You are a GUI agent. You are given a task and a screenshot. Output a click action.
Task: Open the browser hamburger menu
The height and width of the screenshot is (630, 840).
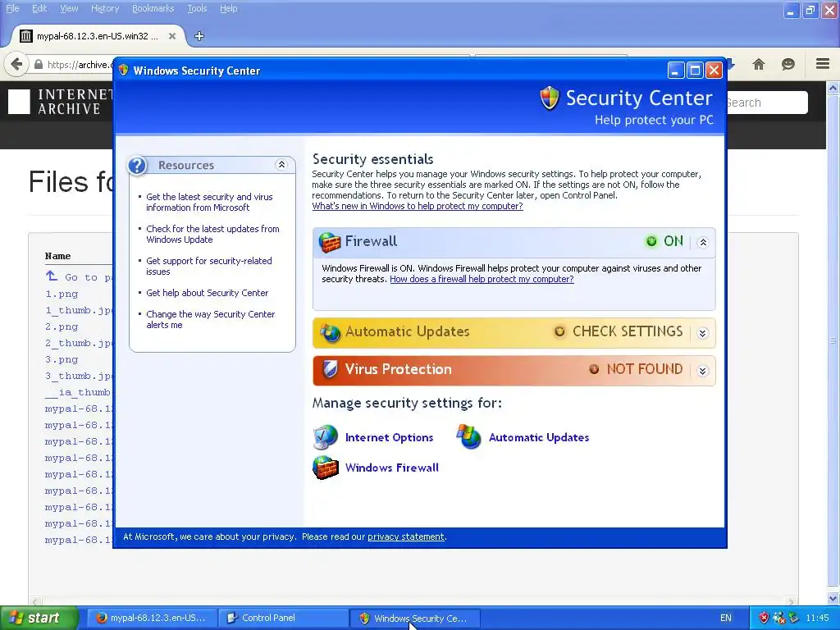point(823,64)
